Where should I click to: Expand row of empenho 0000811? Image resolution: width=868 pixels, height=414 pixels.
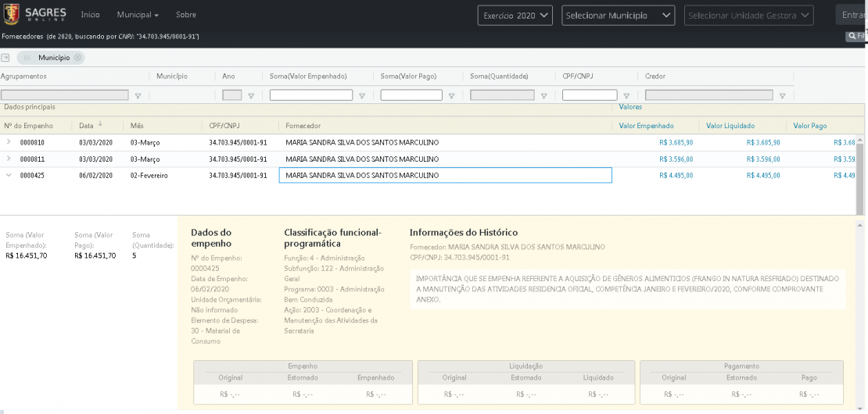[x=9, y=159]
